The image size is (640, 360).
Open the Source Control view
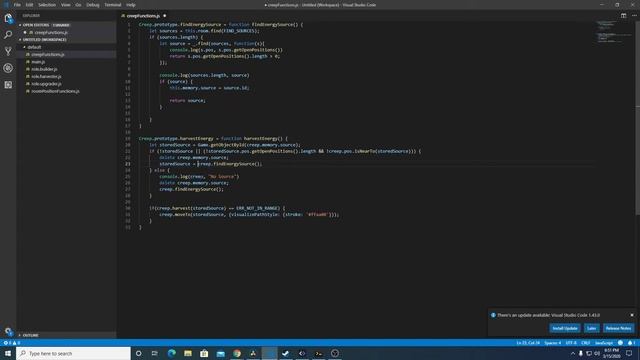tap(8, 51)
